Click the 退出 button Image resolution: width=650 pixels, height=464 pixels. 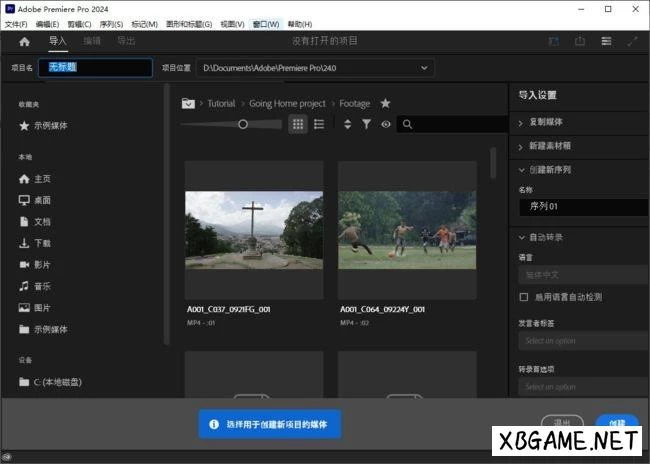(561, 422)
